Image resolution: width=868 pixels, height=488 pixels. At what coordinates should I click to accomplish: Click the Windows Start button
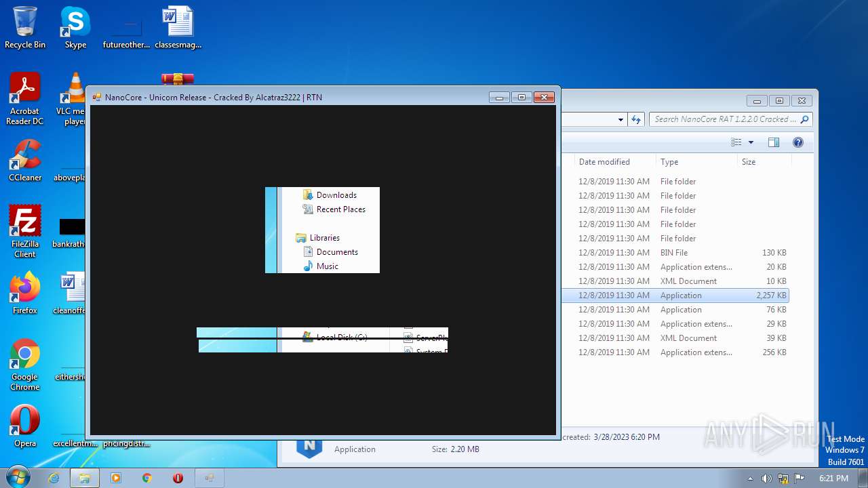coord(17,478)
